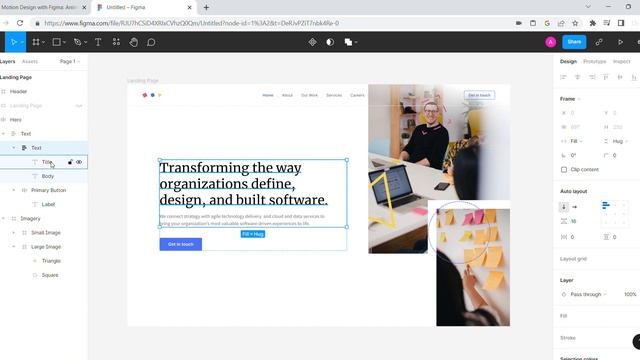Click the pink user avatar
Image resolution: width=640 pixels, height=360 pixels.
tap(551, 42)
